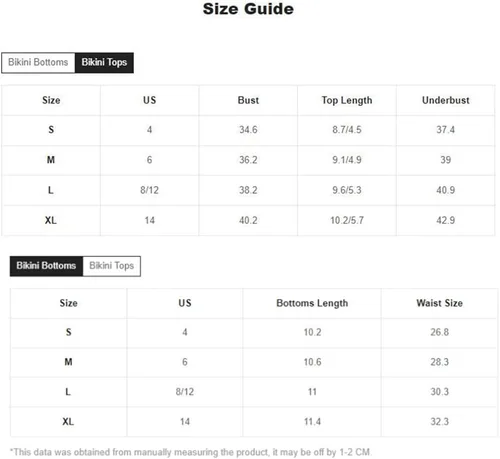Click the 26.8 waist size cell

coord(439,332)
